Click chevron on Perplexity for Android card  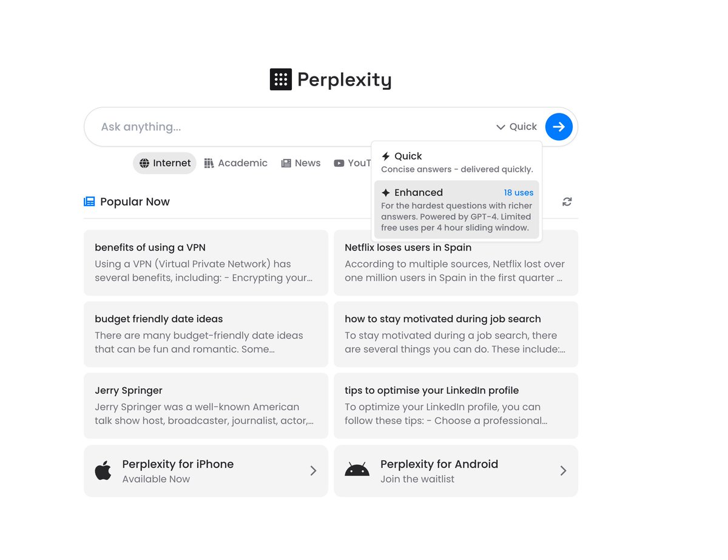[x=564, y=471]
